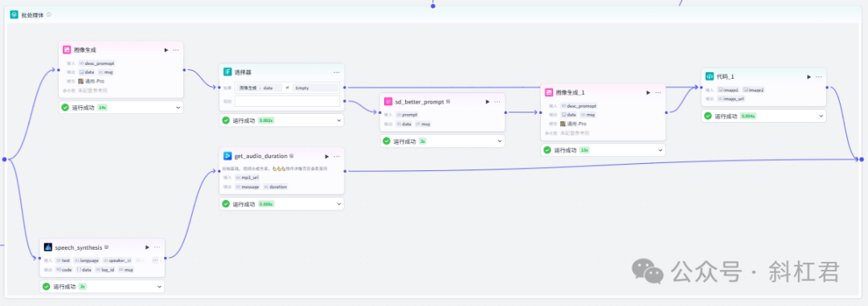Open the three-dot menu on speech_synthesis

[157, 247]
